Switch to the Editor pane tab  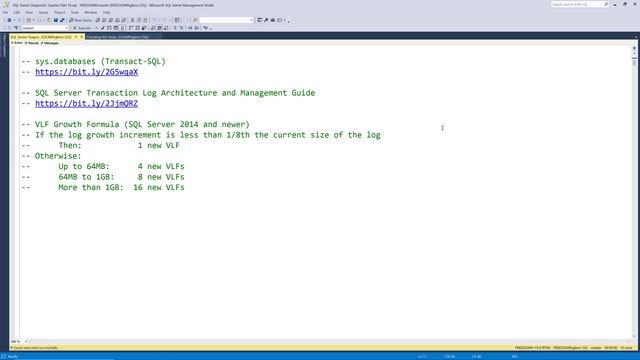coord(17,43)
